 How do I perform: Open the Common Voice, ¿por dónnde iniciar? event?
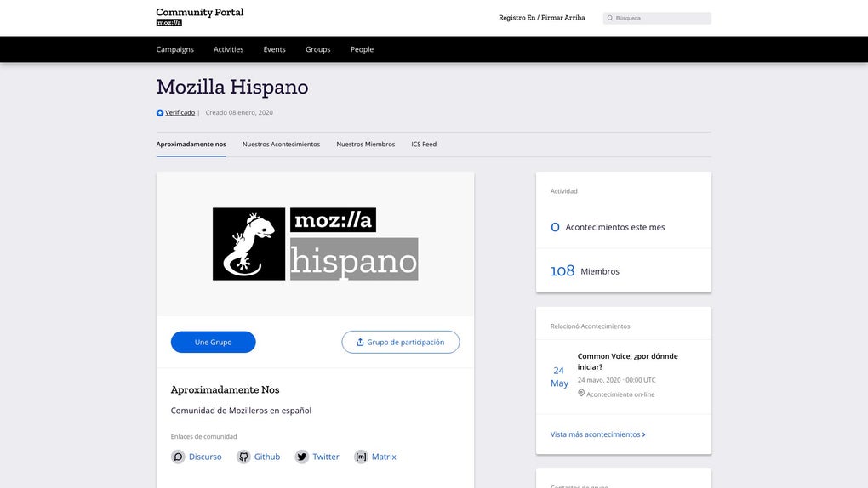tap(628, 361)
